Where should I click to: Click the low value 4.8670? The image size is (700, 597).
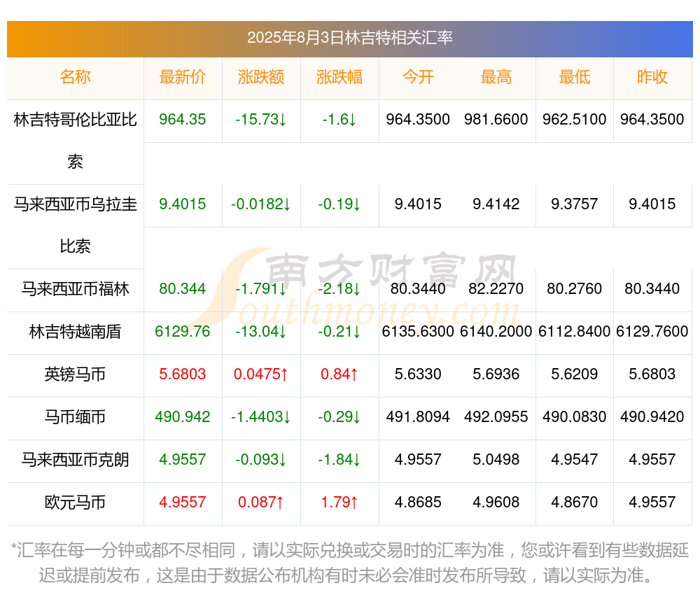click(575, 503)
